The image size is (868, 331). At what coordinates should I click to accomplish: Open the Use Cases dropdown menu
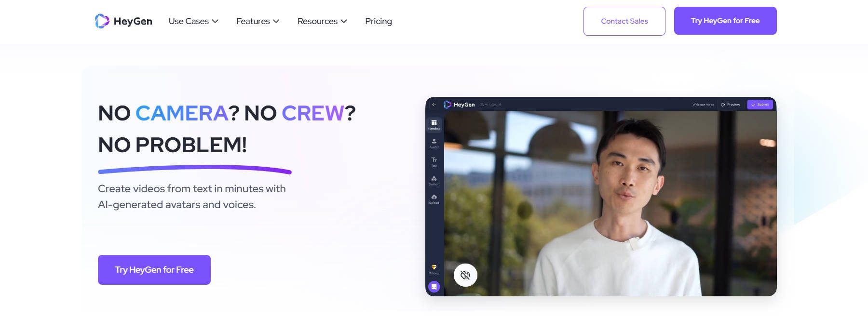193,21
